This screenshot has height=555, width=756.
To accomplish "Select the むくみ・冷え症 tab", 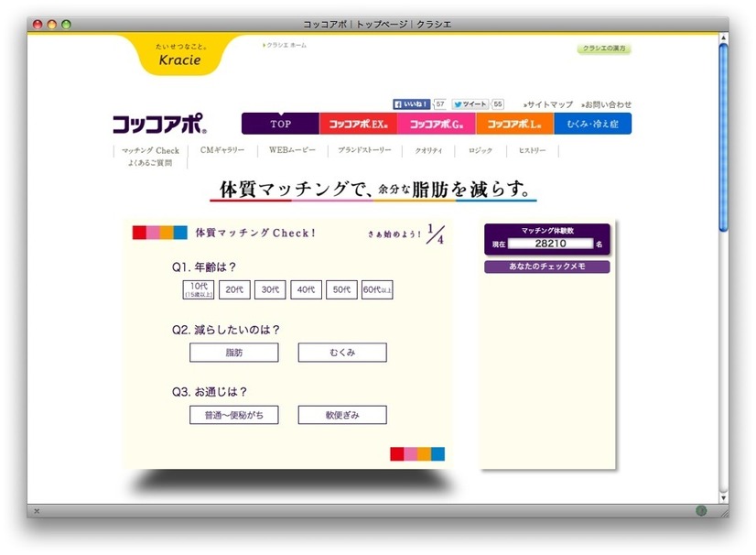I will point(592,124).
